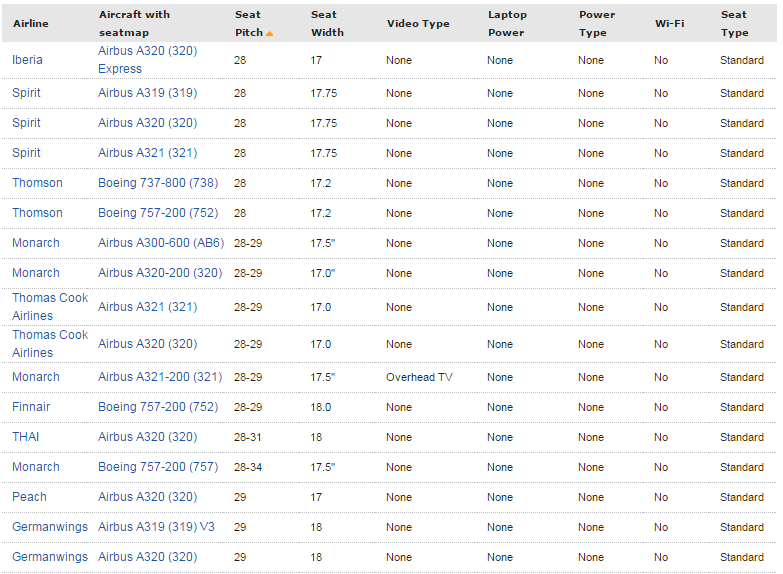Open Spirit Airbus A319 (319) seatmap

point(147,93)
